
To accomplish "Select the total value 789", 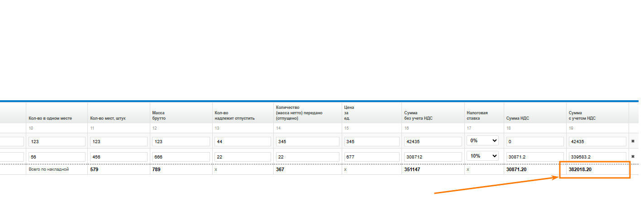I will pos(157,169).
